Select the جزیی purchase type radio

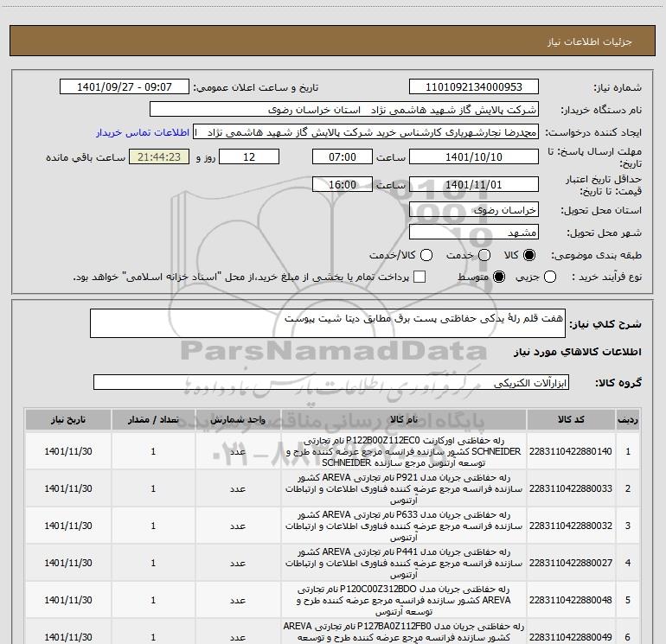(x=554, y=277)
